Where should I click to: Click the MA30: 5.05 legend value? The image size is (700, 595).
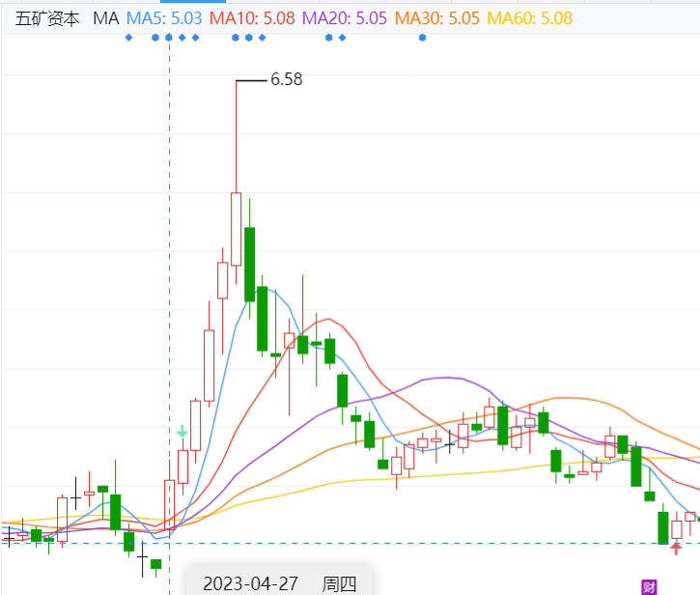pos(437,18)
